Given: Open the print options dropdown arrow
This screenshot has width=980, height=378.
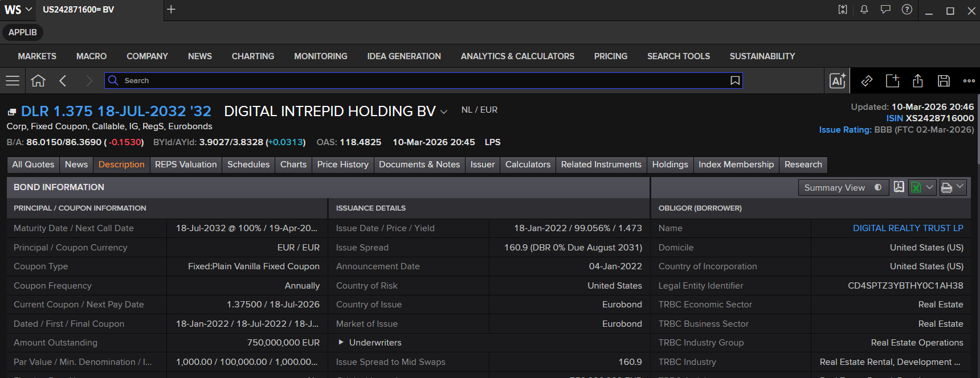Looking at the screenshot, I should [960, 187].
